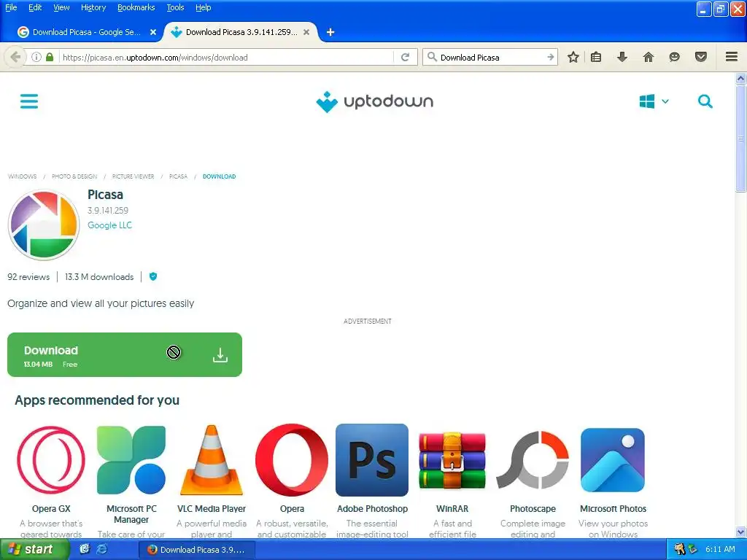Click the PICASA breadcrumb link
Image resolution: width=747 pixels, height=560 pixels.
pyautogui.click(x=178, y=176)
